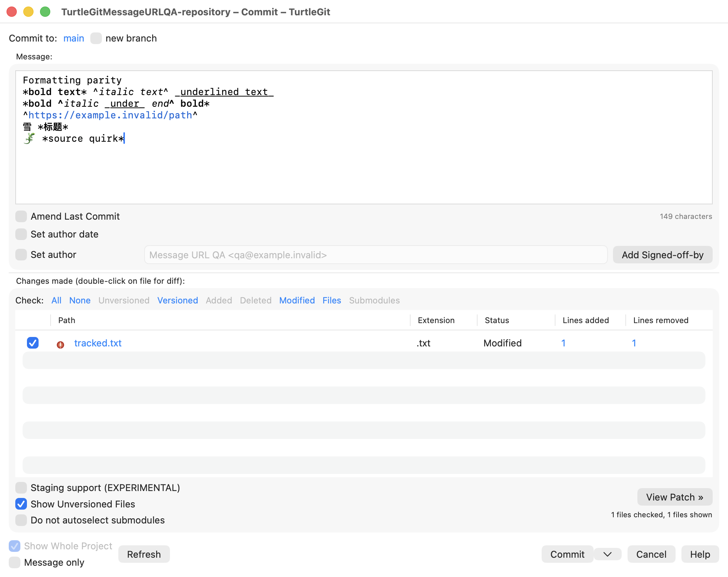Check All files link
The image size is (728, 577).
coord(56,300)
